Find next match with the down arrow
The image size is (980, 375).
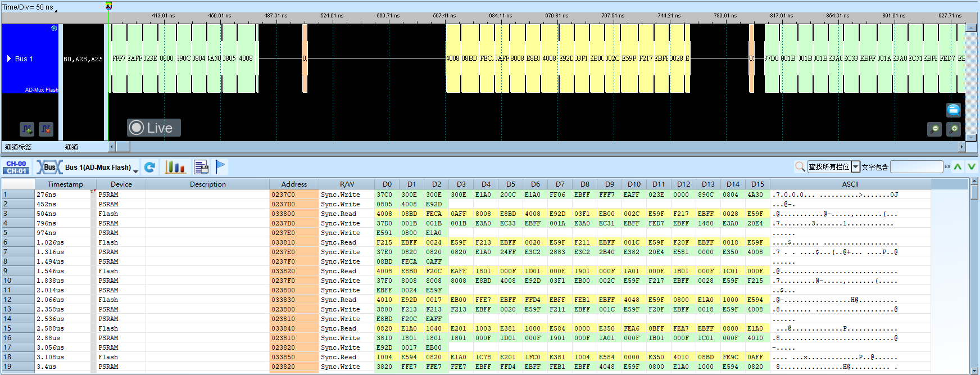[x=971, y=166]
